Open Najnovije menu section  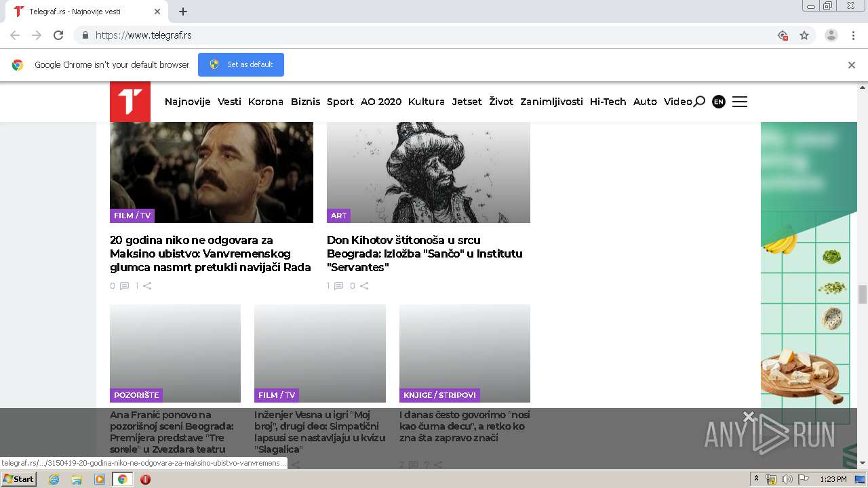[x=188, y=102]
